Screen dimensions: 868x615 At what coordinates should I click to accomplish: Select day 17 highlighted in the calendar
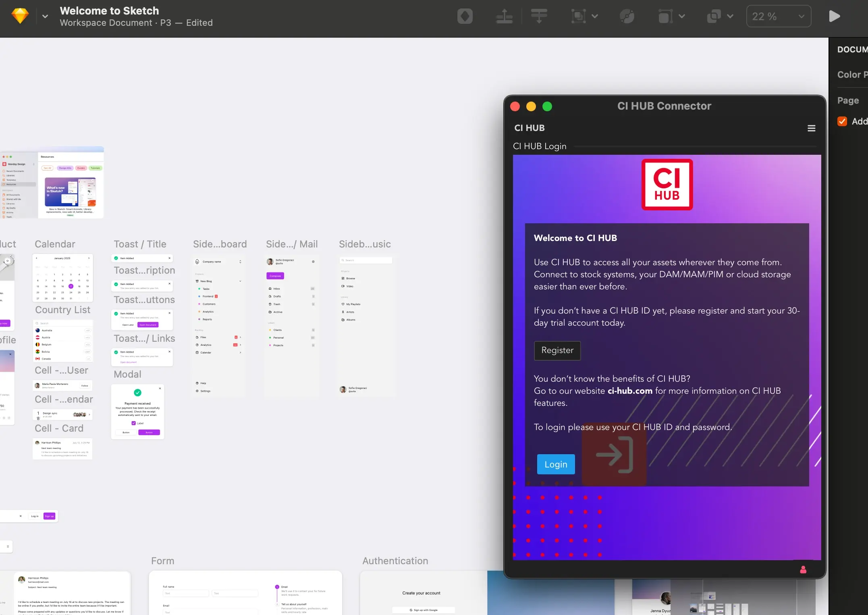(x=71, y=286)
